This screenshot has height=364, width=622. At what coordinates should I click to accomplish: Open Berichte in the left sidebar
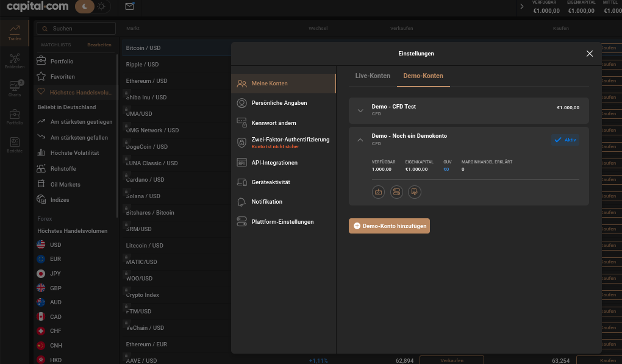click(x=15, y=145)
